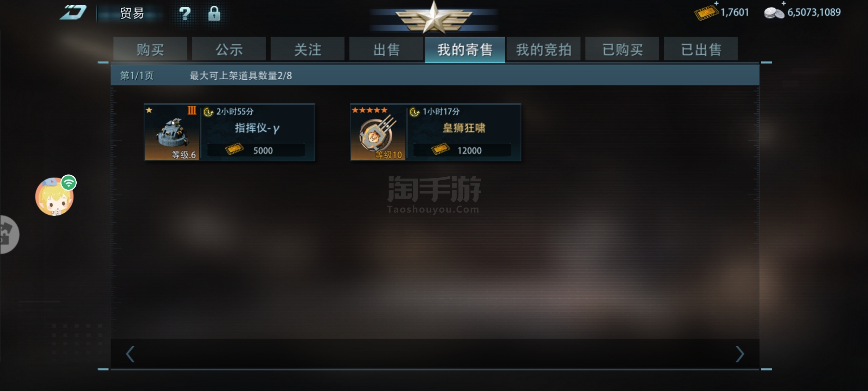Select the 关注 tab
868x391 pixels.
point(307,49)
